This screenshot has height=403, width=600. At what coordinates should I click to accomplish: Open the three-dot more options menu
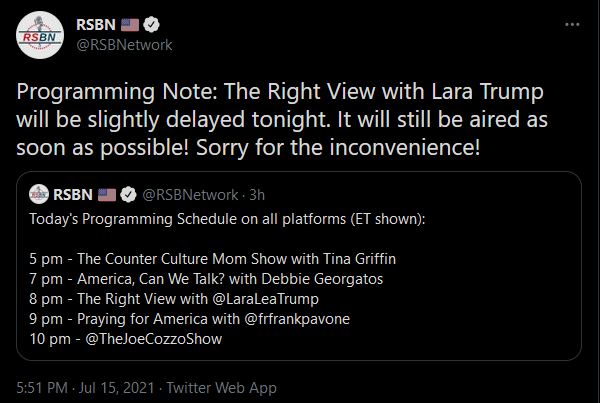[x=572, y=24]
